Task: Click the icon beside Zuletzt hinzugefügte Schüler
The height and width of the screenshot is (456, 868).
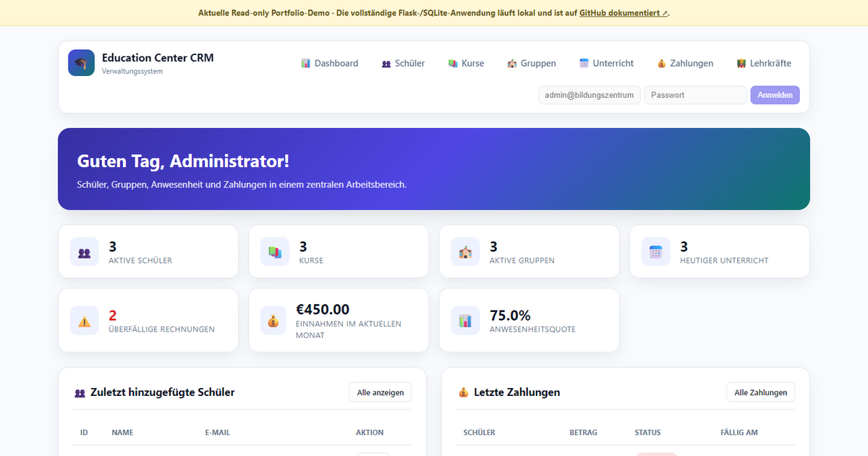Action: 80,393
